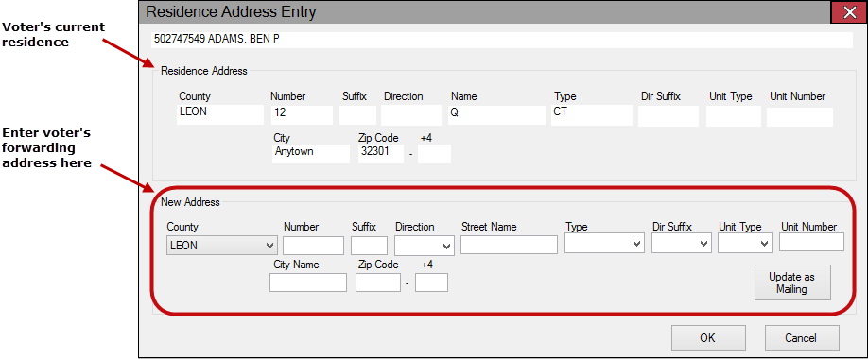Expand the New Address Direction dropdown
This screenshot has width=868, height=359.
coord(425,246)
